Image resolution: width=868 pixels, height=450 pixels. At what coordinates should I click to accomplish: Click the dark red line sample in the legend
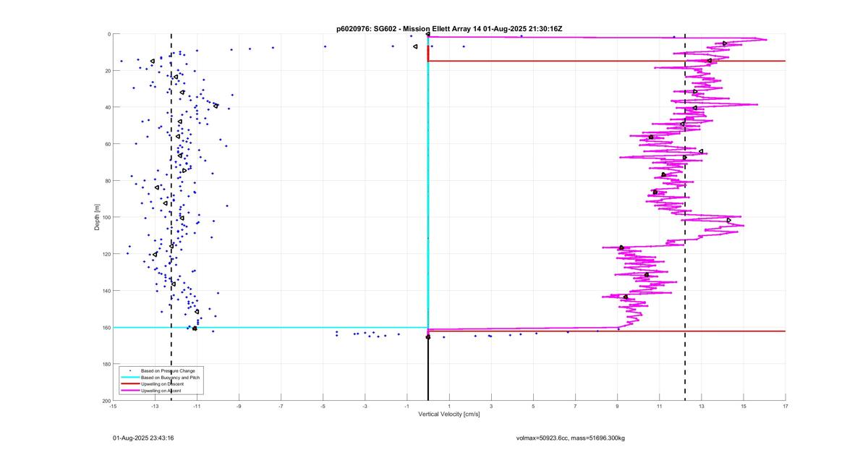tap(129, 384)
